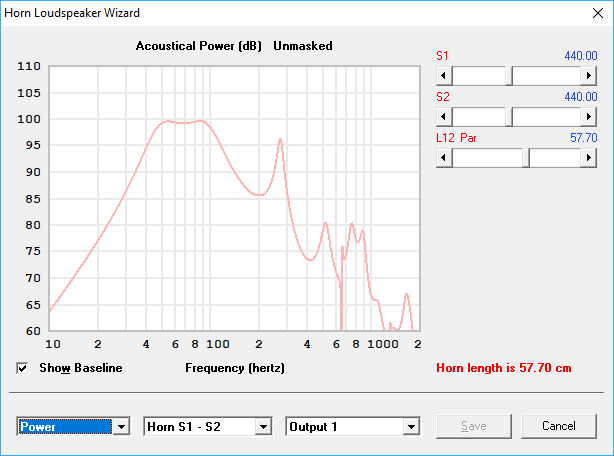Click the Horn Loudspeaker Wizard title text

tap(72, 13)
